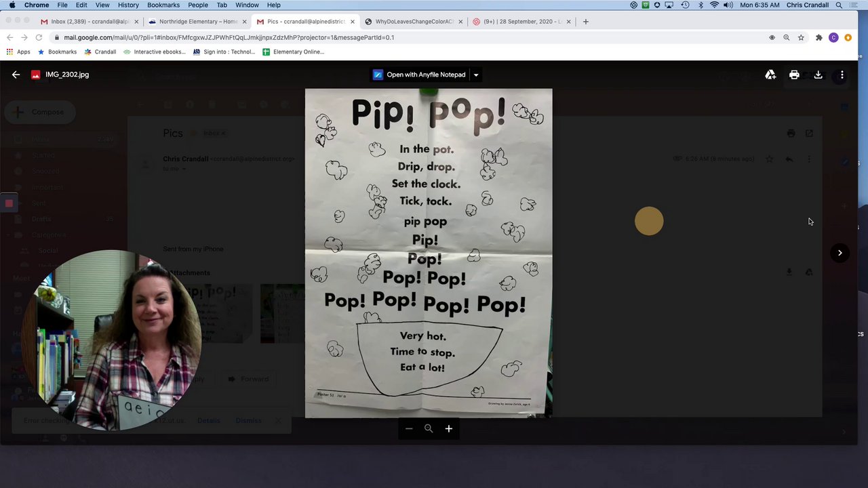Bookmark this page with the star icon
Screen dimensions: 868x488
801,37
